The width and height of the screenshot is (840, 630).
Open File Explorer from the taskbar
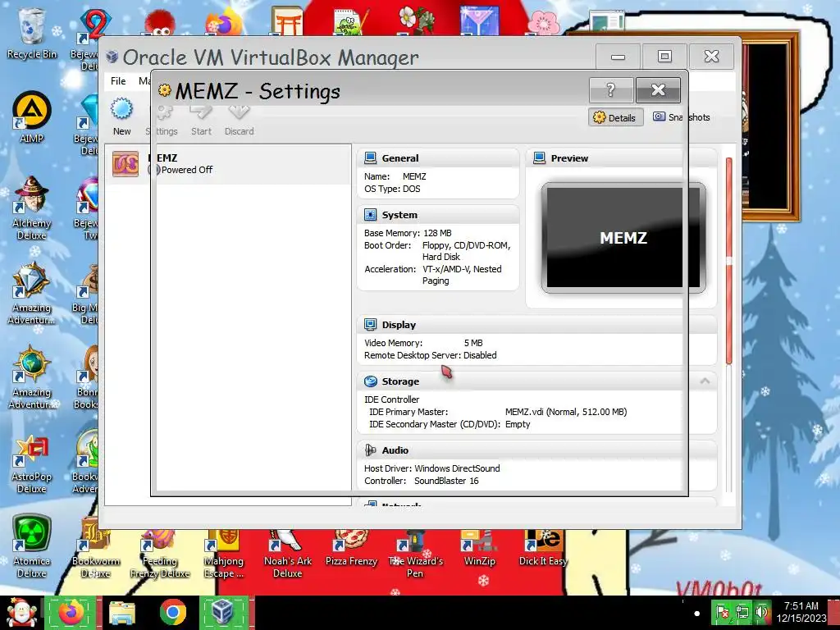pyautogui.click(x=122, y=613)
